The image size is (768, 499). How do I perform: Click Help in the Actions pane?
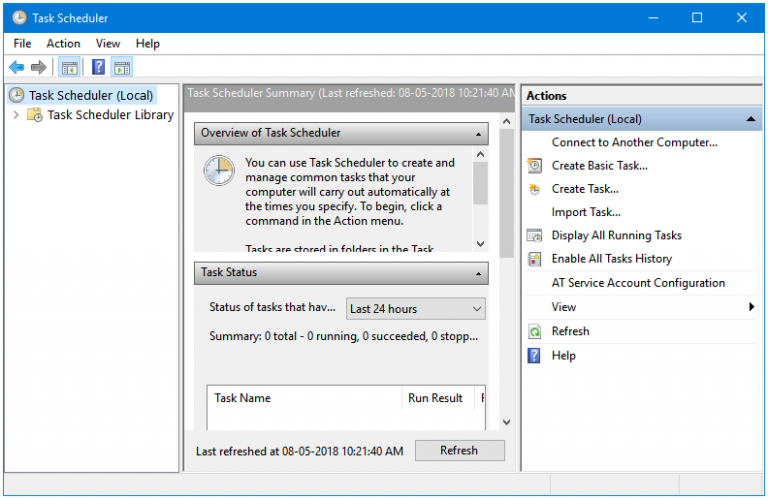click(x=563, y=356)
